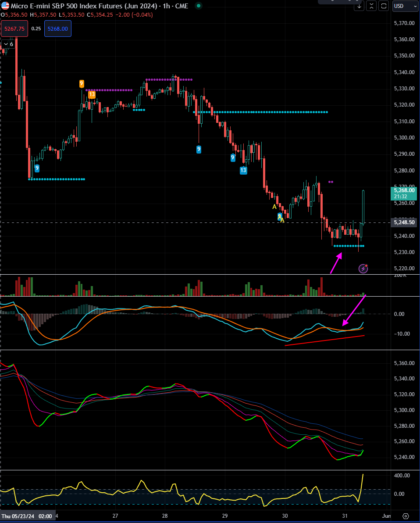
Task: Click the green market status dot
Action: point(199,6)
